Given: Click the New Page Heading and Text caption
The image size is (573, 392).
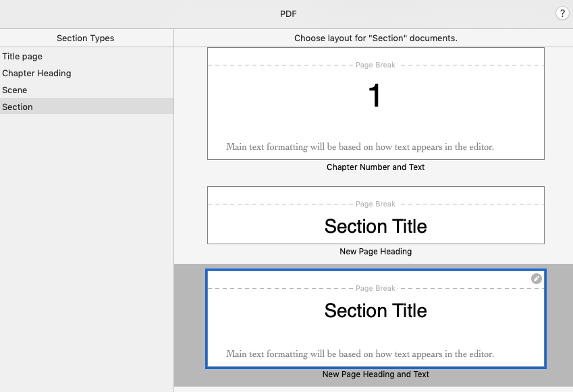Looking at the screenshot, I should 376,374.
